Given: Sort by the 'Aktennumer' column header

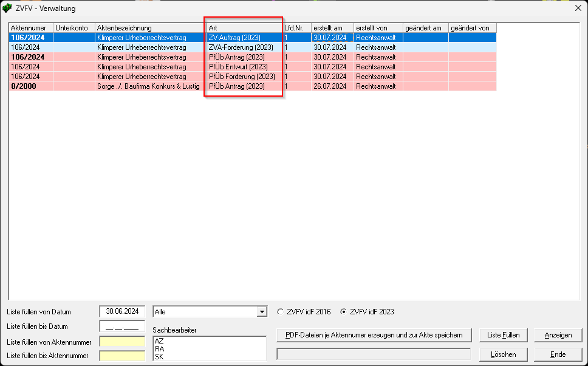Looking at the screenshot, I should (30, 28).
